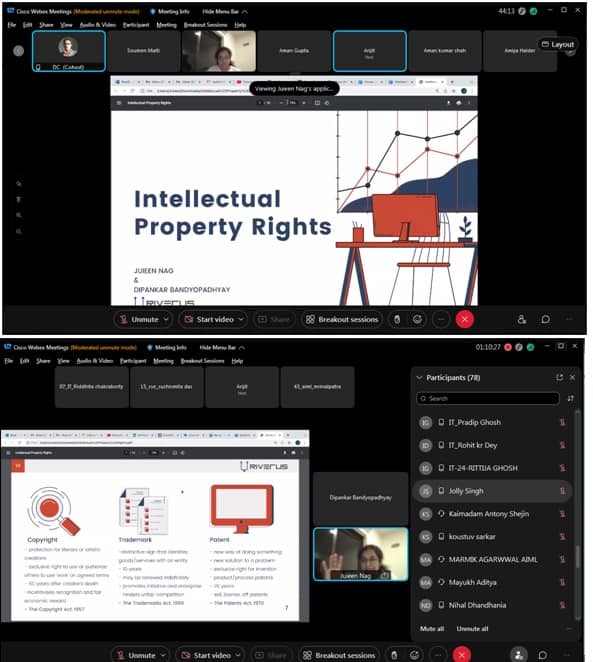Click the Layout button
593x662 pixels.
click(x=558, y=44)
